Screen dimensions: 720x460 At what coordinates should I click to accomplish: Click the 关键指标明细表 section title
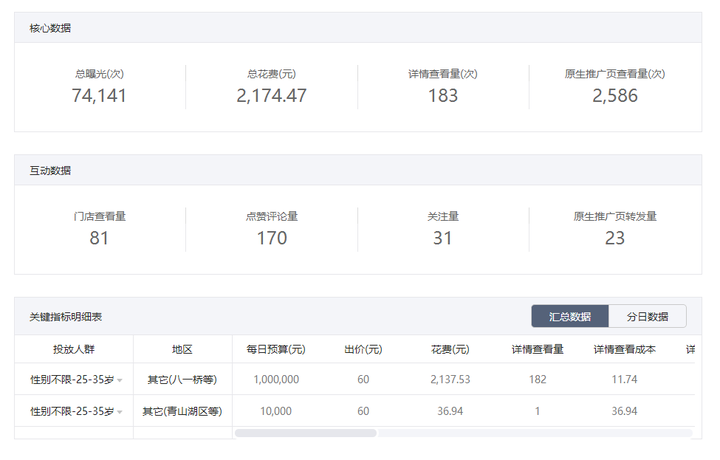[x=66, y=317]
